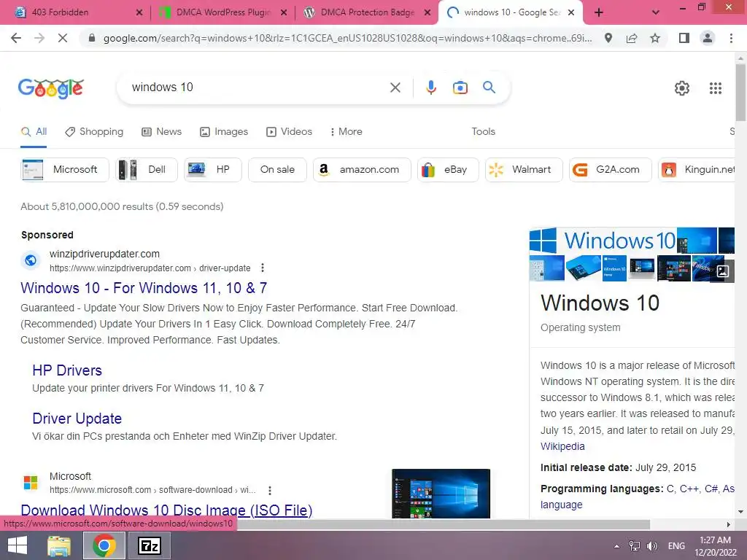This screenshot has height=560, width=747.
Task: Open more images in Windows 10 panel
Action: point(723,271)
